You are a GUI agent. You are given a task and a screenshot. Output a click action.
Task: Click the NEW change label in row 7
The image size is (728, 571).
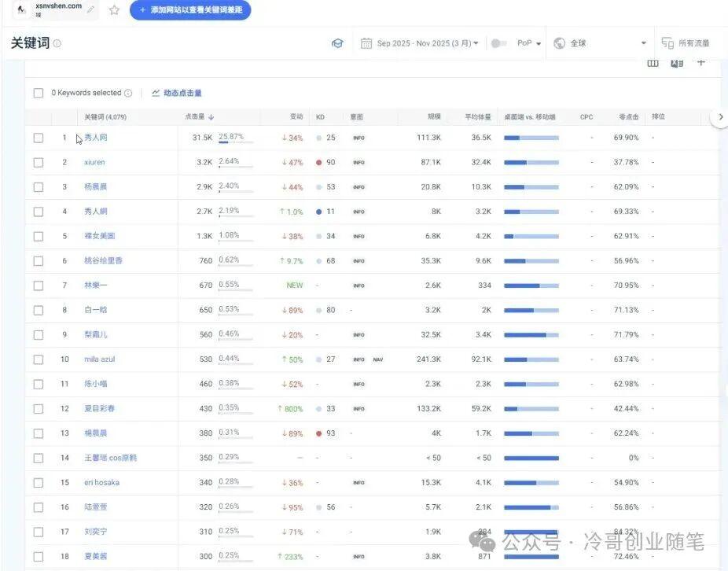[x=295, y=285]
